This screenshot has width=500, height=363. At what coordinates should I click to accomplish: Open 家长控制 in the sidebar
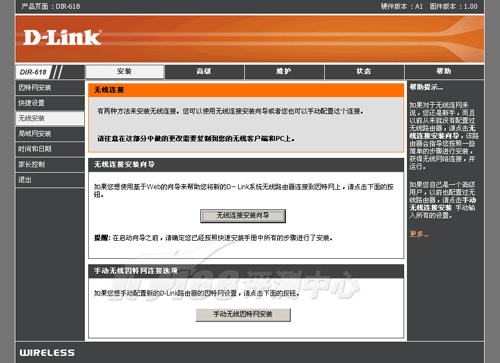point(50,164)
